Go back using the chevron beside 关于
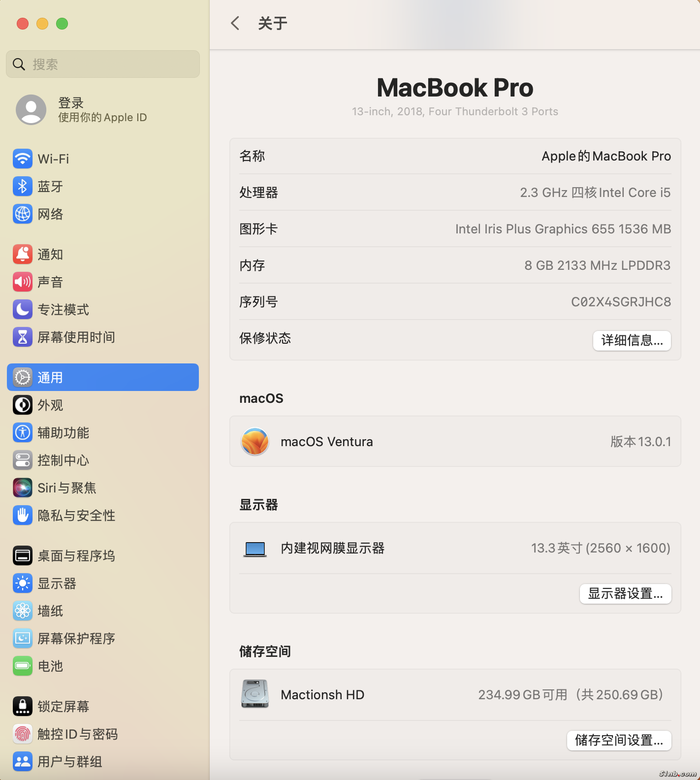 pos(235,23)
